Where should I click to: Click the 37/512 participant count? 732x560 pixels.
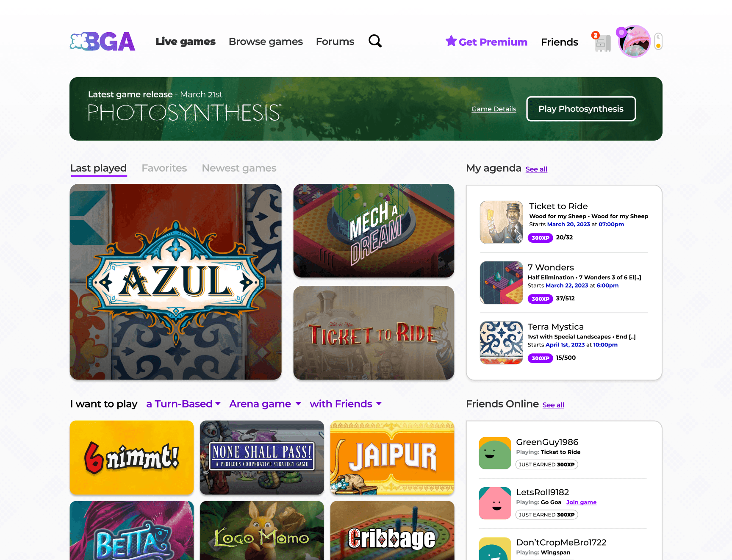565,299
